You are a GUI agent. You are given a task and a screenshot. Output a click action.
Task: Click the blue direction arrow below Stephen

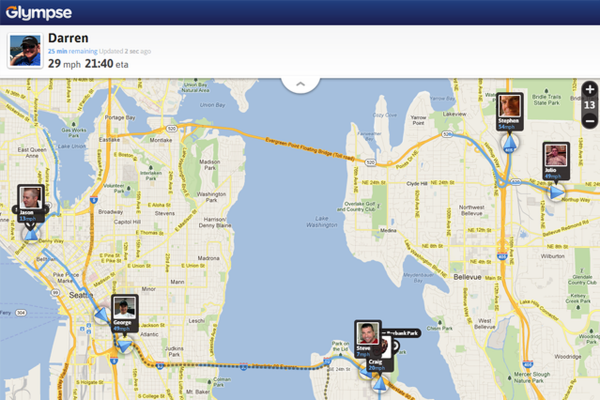[x=509, y=143]
